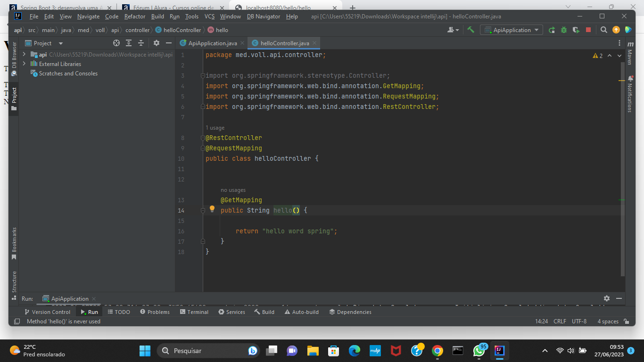Open the VCS menu
Screen dimensions: 644x362
tap(209, 16)
